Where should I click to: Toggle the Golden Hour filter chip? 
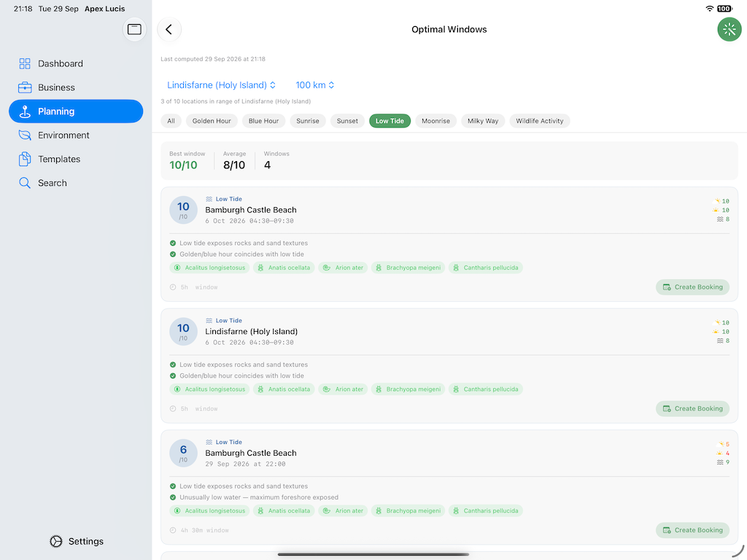[212, 121]
